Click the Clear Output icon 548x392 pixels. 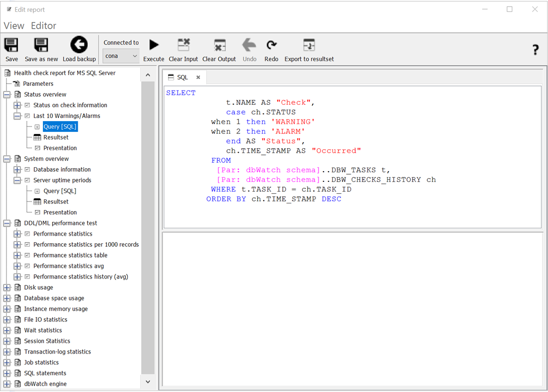pyautogui.click(x=219, y=45)
